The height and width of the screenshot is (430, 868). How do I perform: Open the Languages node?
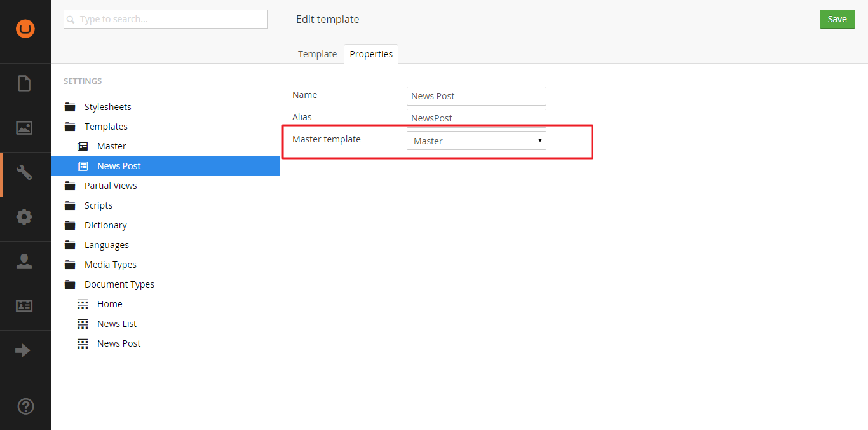[x=107, y=245]
